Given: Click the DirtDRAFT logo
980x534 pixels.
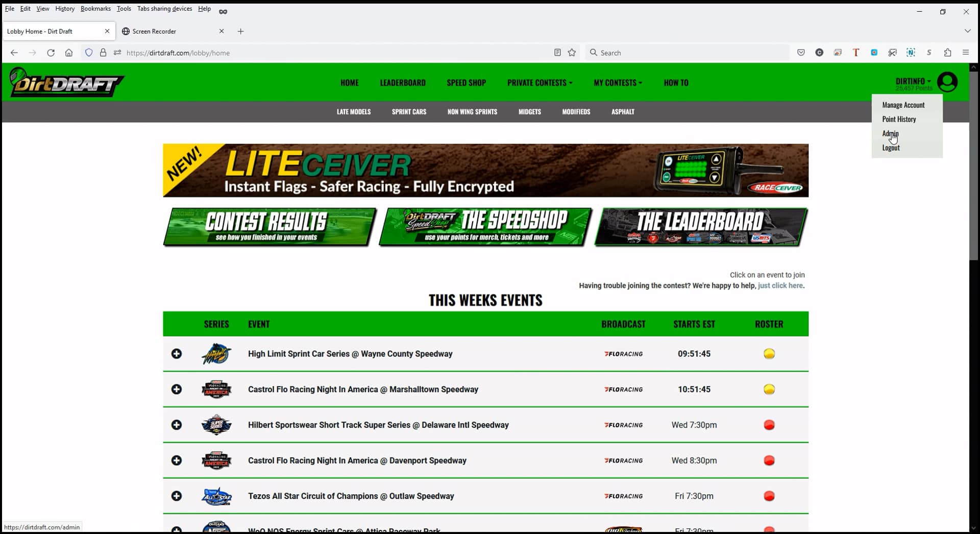Looking at the screenshot, I should click(66, 82).
